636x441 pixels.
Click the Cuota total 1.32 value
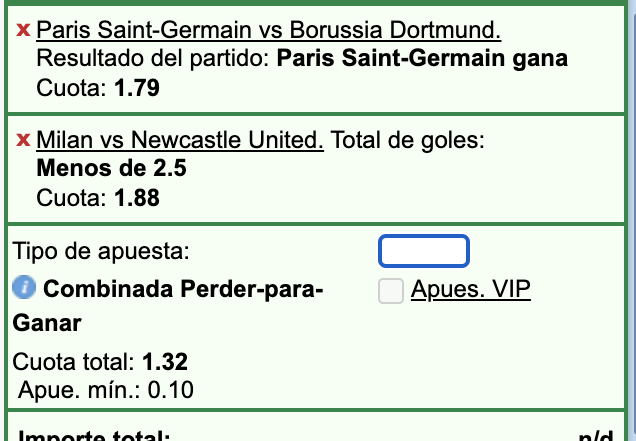[x=165, y=361]
